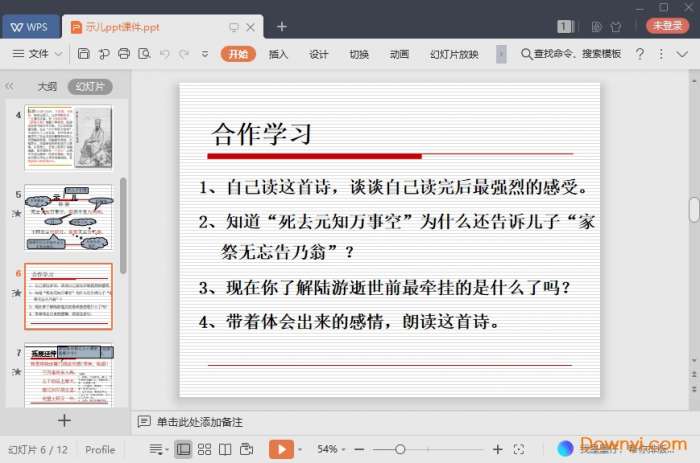
Task: Click the skin shirt icon in title bar
Action: coord(616,27)
